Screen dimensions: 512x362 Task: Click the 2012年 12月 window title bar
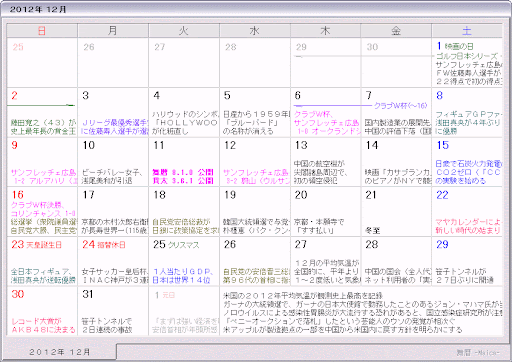(256, 9)
